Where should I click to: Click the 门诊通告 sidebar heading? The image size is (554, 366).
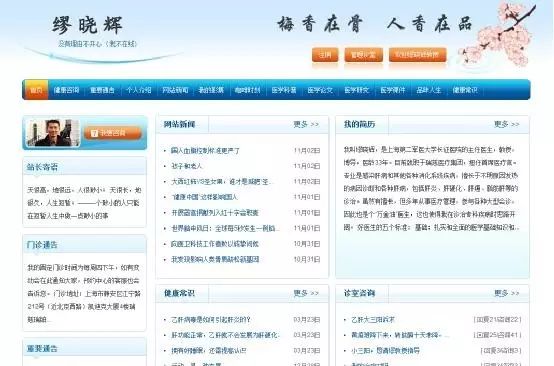[x=42, y=244]
